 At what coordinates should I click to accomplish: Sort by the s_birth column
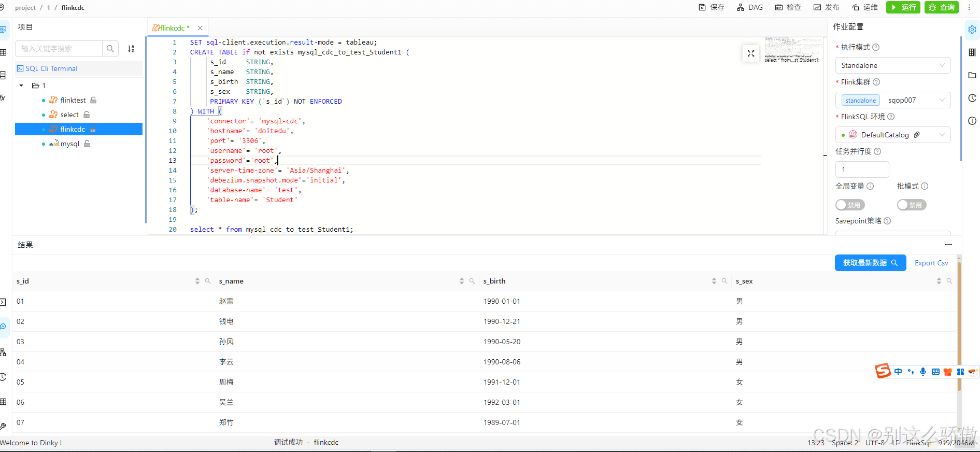pos(714,281)
